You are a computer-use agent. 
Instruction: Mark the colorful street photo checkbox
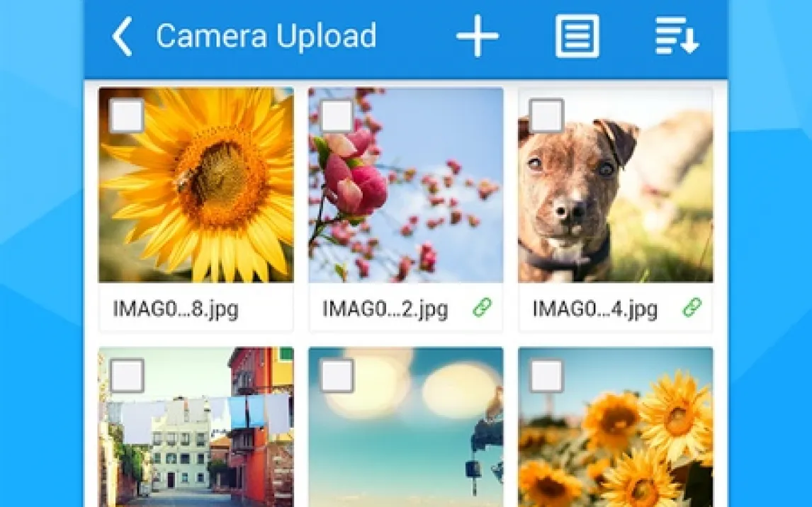[128, 375]
